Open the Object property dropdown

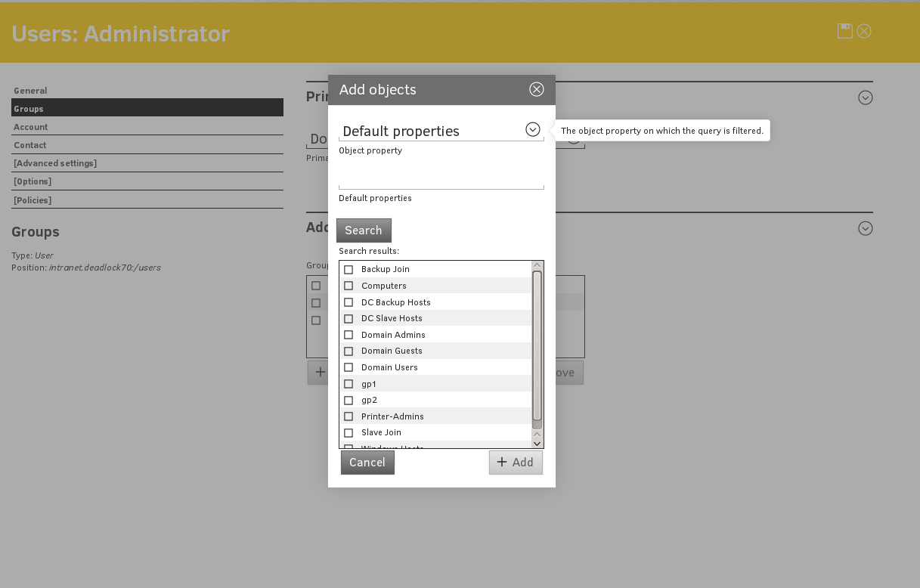pos(532,130)
